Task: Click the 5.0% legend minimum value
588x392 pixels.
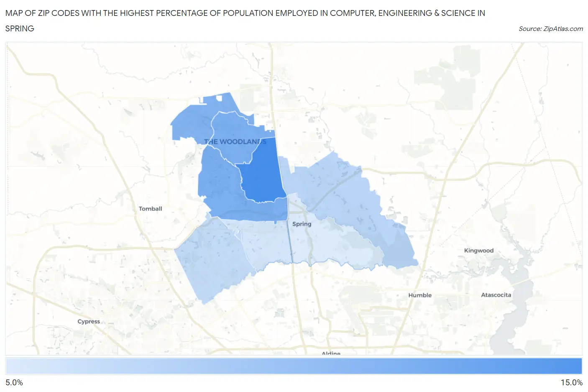Action: pyautogui.click(x=14, y=383)
